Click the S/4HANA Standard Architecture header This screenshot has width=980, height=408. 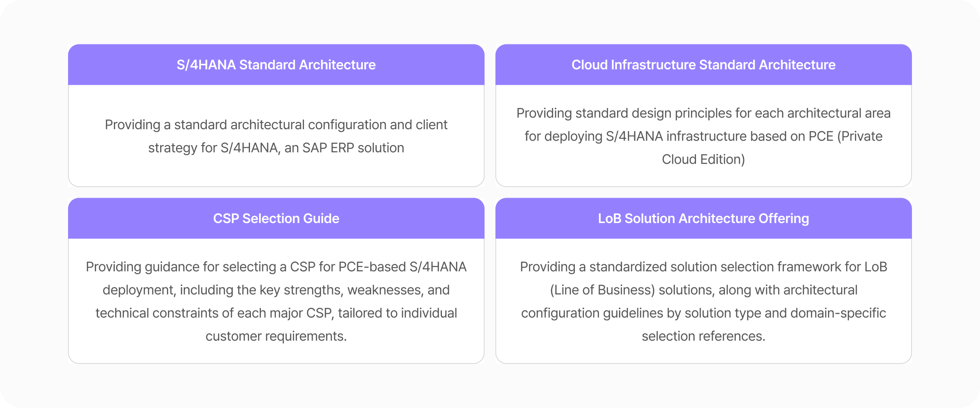point(276,65)
